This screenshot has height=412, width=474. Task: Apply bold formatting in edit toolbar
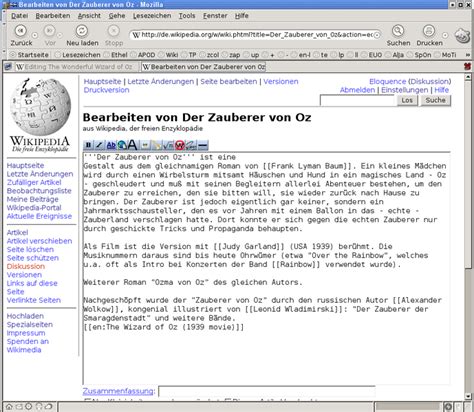coord(88,145)
